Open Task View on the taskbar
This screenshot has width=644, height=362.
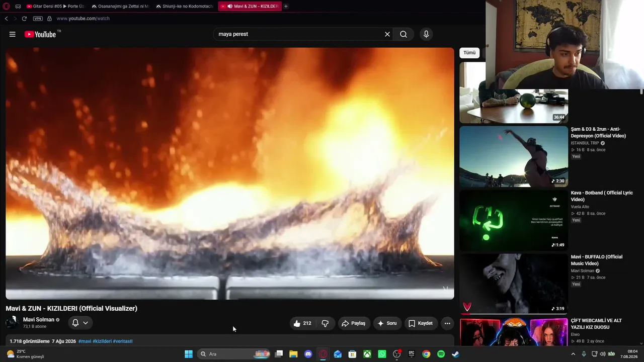[279, 354]
